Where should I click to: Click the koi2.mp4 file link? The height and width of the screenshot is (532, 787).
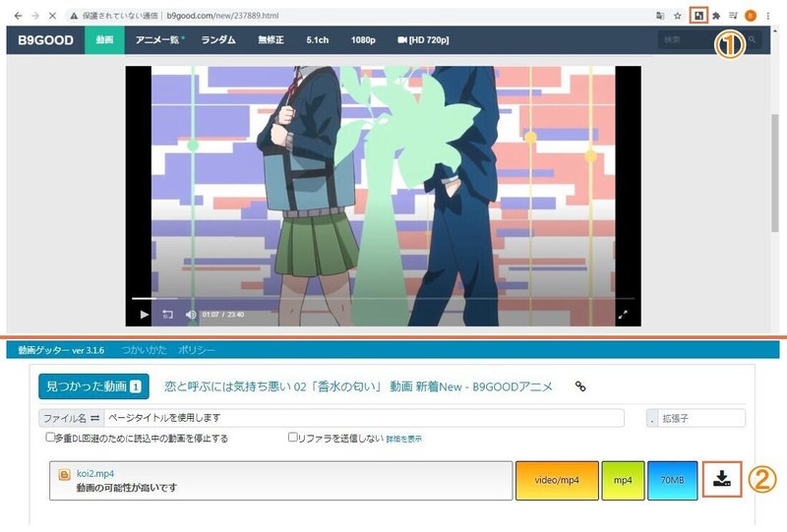(x=95, y=474)
